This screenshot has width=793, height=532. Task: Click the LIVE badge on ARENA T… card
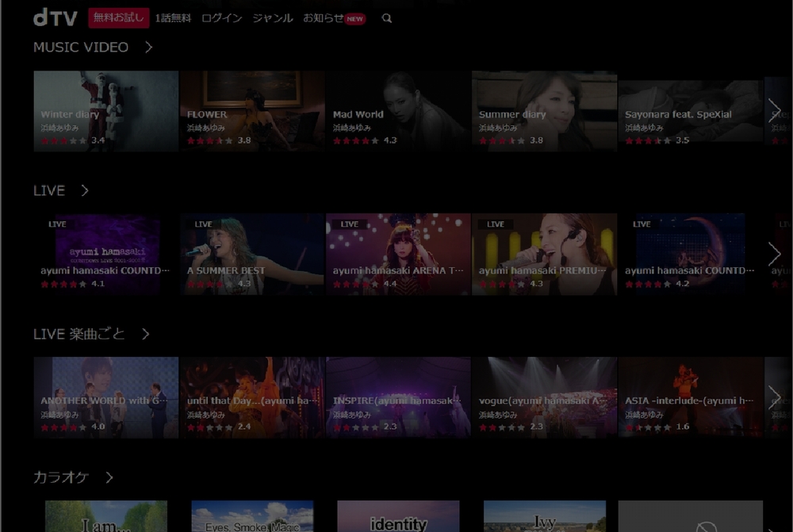[x=350, y=224]
